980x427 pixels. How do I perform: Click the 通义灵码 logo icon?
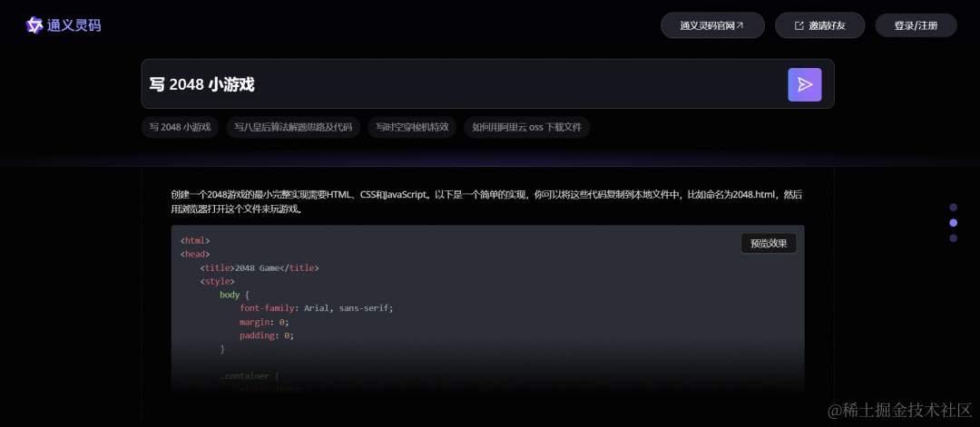[34, 25]
